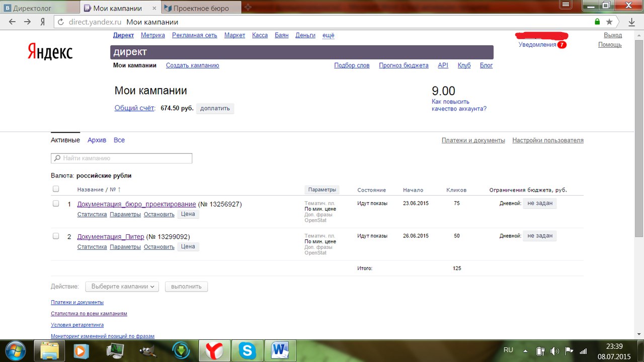This screenshot has width=644, height=362.
Task: Set daily budget 'не задан' for Документация_Питер
Action: point(540,236)
